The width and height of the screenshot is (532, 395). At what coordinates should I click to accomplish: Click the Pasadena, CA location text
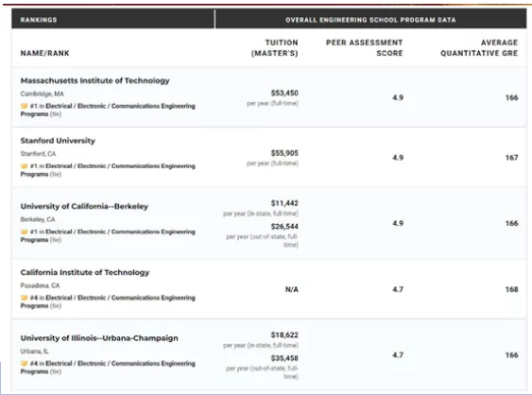40,285
